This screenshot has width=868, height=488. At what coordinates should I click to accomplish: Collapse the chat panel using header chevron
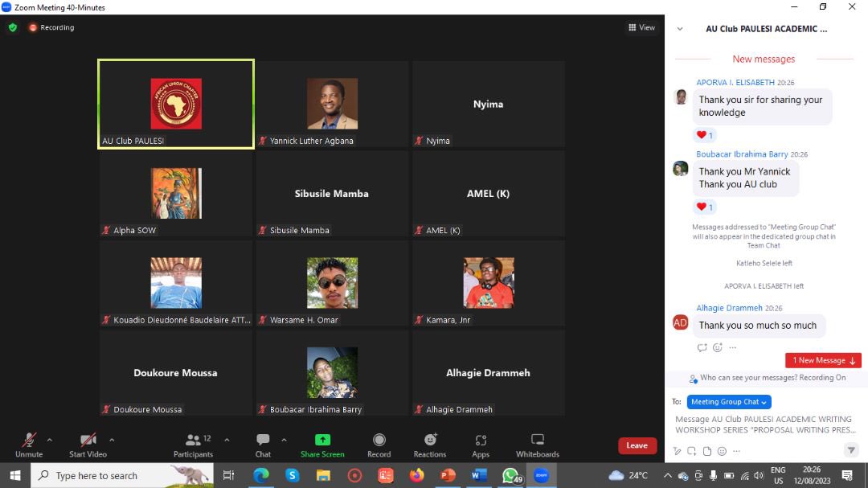pos(680,29)
